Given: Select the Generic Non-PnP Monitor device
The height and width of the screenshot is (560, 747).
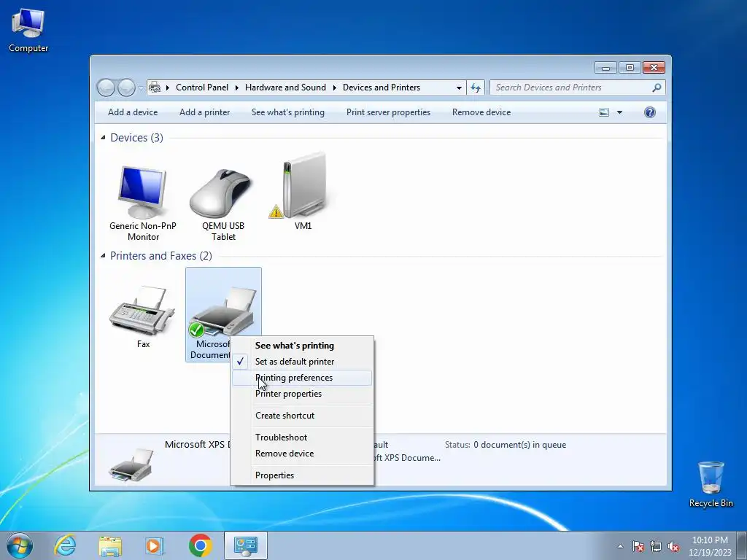Looking at the screenshot, I should [143, 203].
